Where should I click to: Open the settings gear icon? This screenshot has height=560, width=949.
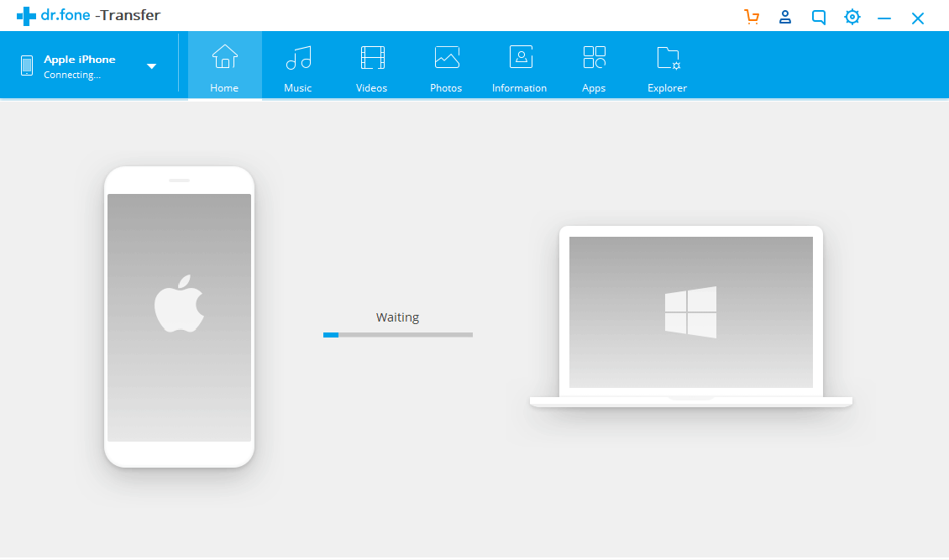coord(852,17)
